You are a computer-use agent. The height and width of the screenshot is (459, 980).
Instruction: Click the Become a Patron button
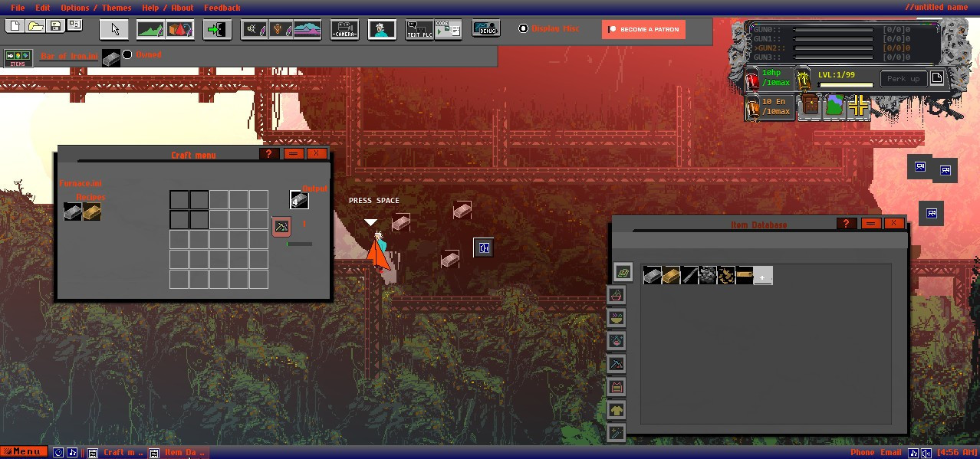coord(643,29)
